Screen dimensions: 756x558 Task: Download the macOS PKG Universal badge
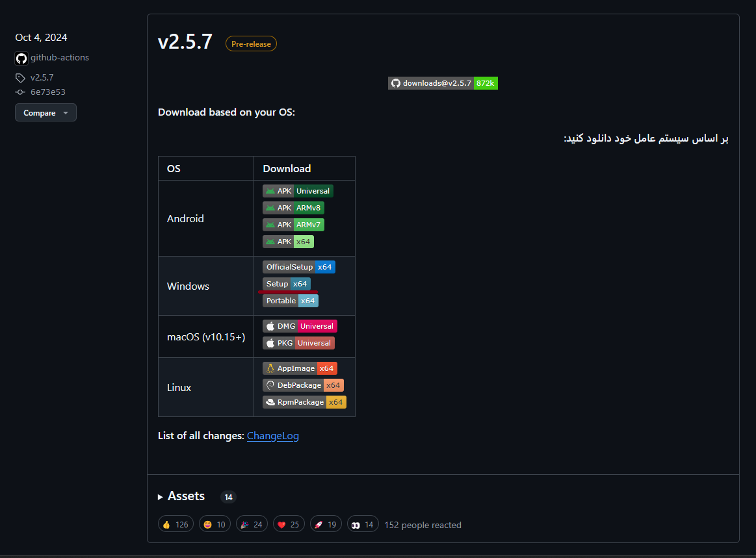click(x=298, y=343)
